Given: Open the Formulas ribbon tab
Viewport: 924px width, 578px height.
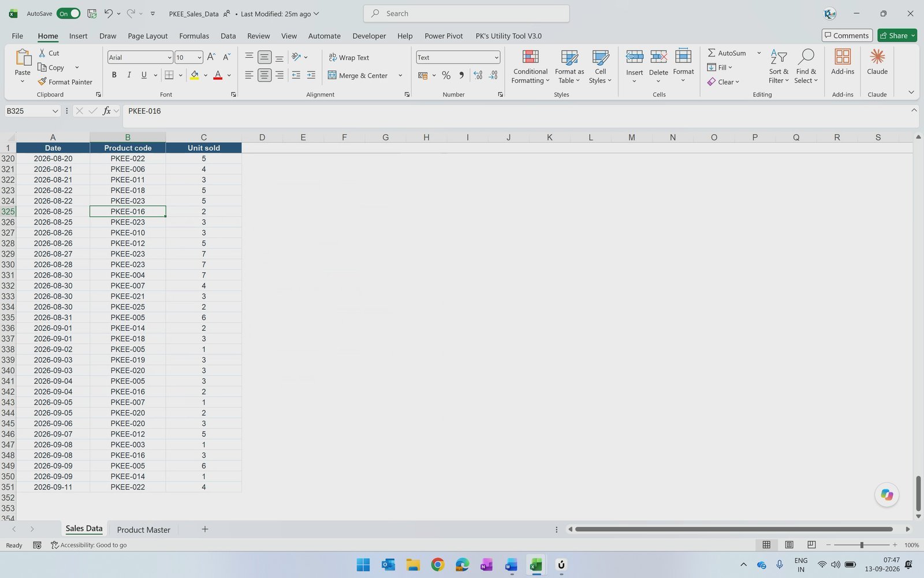Looking at the screenshot, I should pos(194,36).
